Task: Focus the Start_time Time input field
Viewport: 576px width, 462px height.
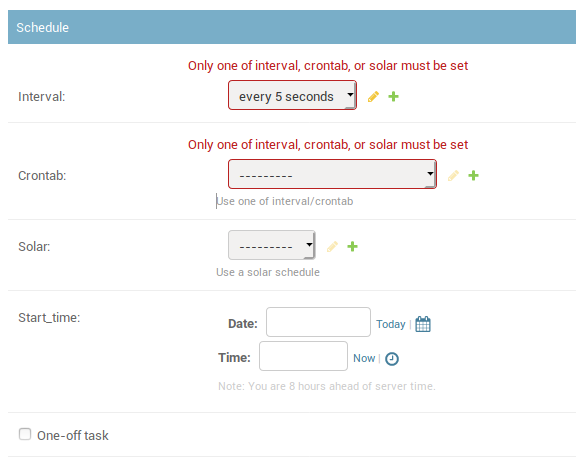Action: tap(303, 356)
